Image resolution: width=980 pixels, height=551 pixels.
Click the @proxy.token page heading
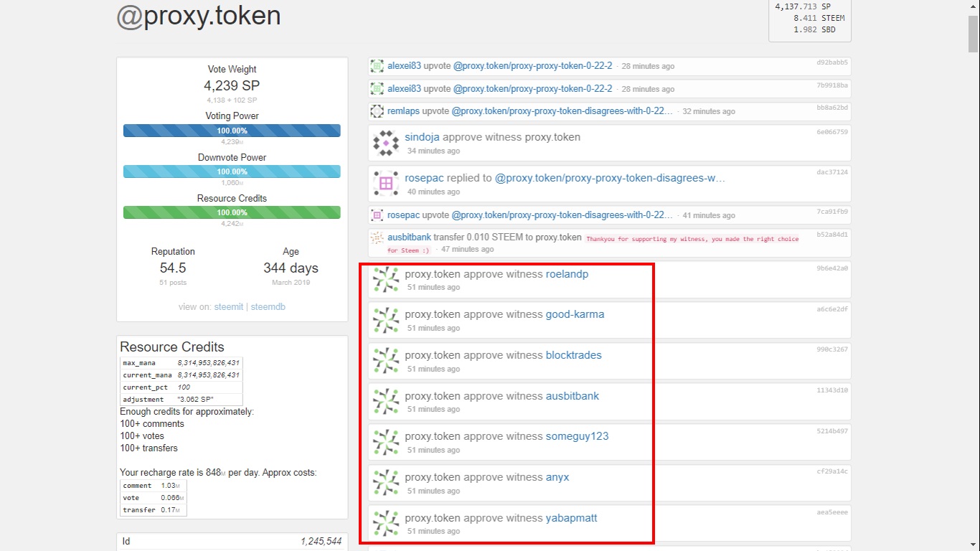(199, 16)
